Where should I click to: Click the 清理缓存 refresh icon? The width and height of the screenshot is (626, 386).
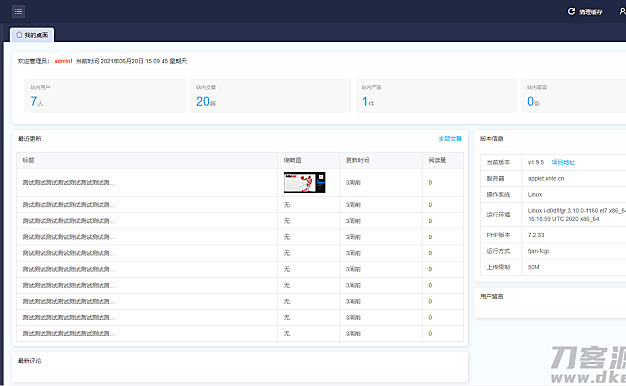[x=571, y=12]
